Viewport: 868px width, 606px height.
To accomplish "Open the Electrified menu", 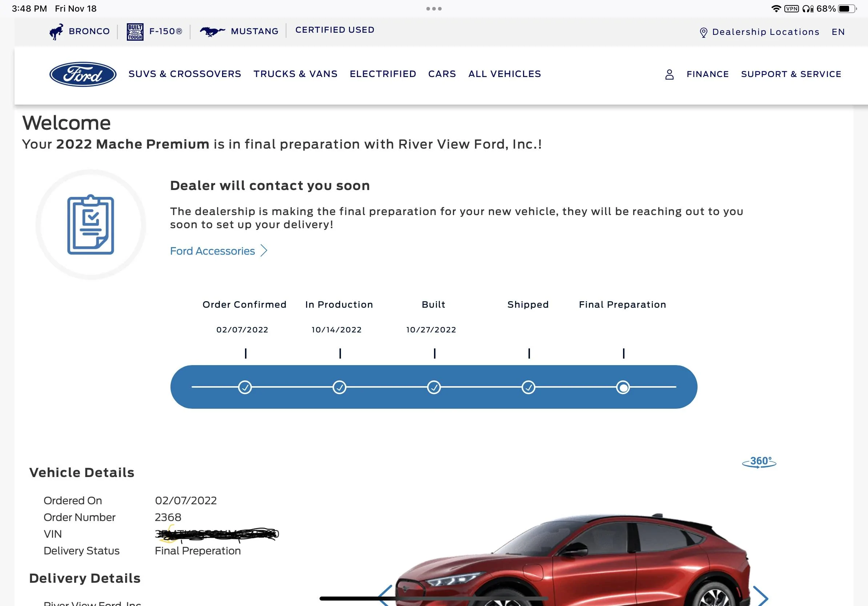I will click(x=383, y=74).
